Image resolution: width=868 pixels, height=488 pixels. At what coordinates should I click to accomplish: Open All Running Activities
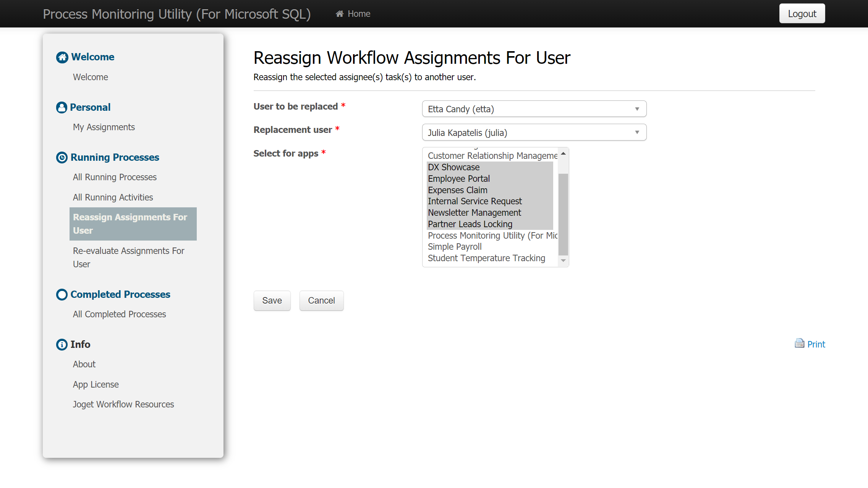coord(113,197)
